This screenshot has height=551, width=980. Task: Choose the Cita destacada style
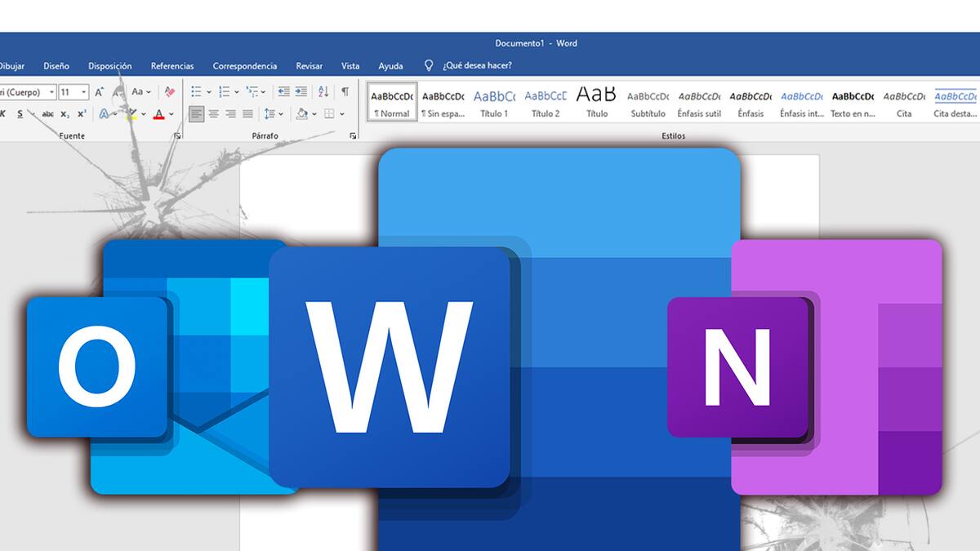tap(955, 102)
